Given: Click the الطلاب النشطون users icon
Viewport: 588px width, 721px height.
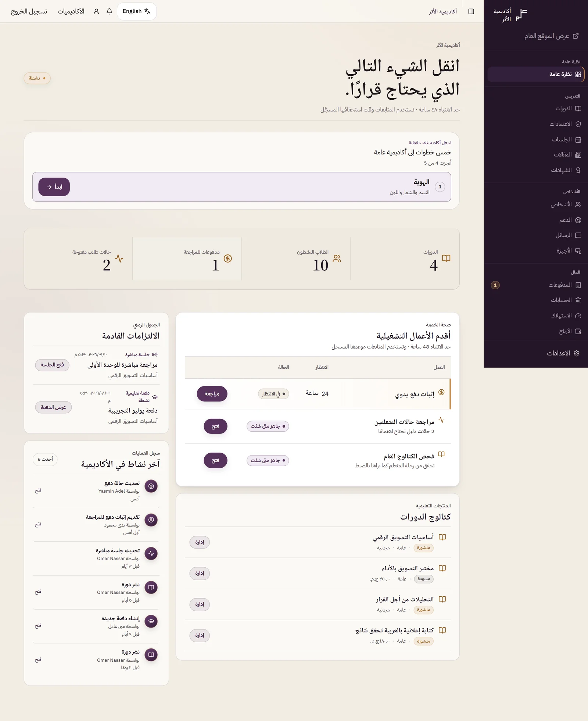Looking at the screenshot, I should point(337,258).
